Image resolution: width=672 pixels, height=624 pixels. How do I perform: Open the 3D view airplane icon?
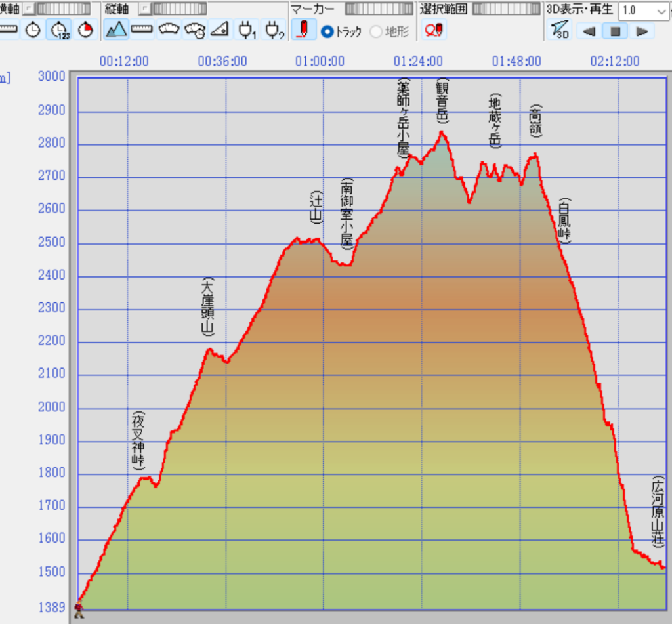[560, 30]
